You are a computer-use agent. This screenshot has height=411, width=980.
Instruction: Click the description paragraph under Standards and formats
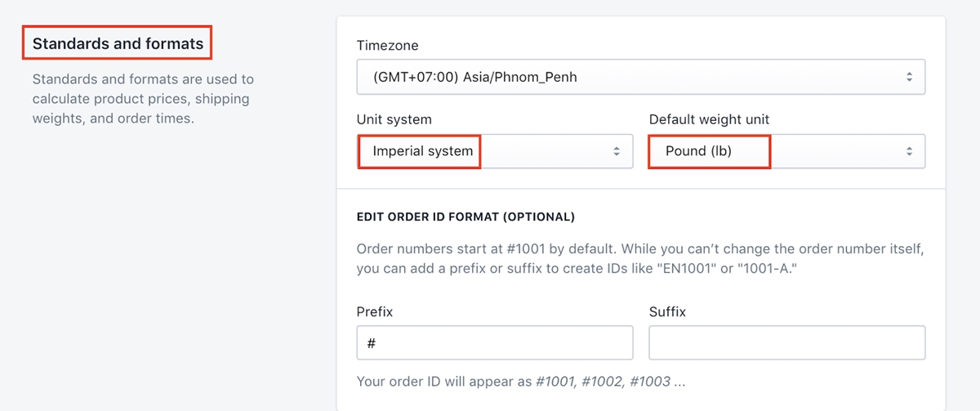pos(143,99)
